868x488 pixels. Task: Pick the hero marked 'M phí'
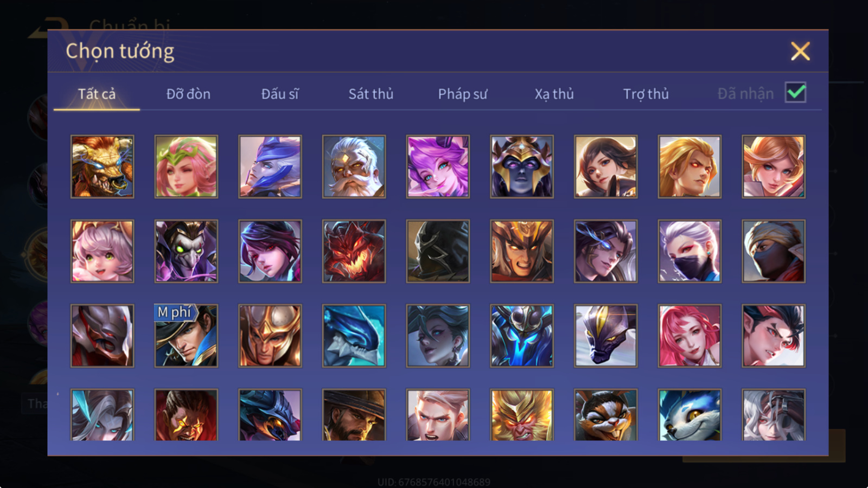(x=186, y=336)
